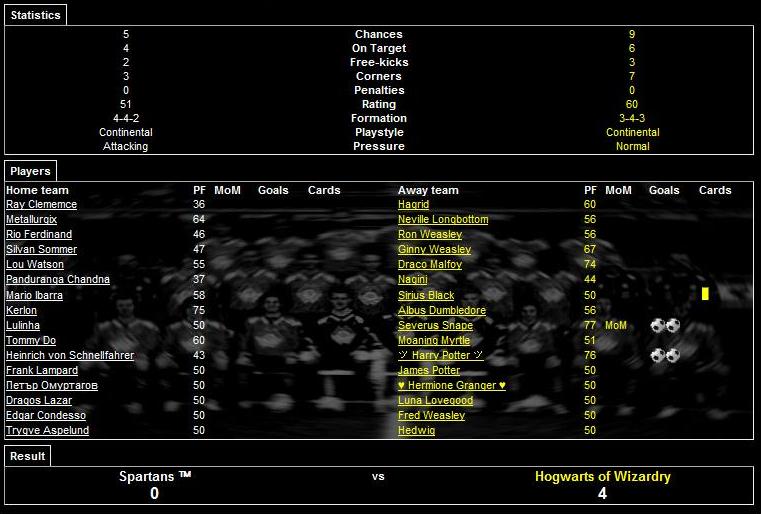Open player Ginny Weasley
Image resolution: width=761 pixels, height=514 pixels.
click(434, 249)
